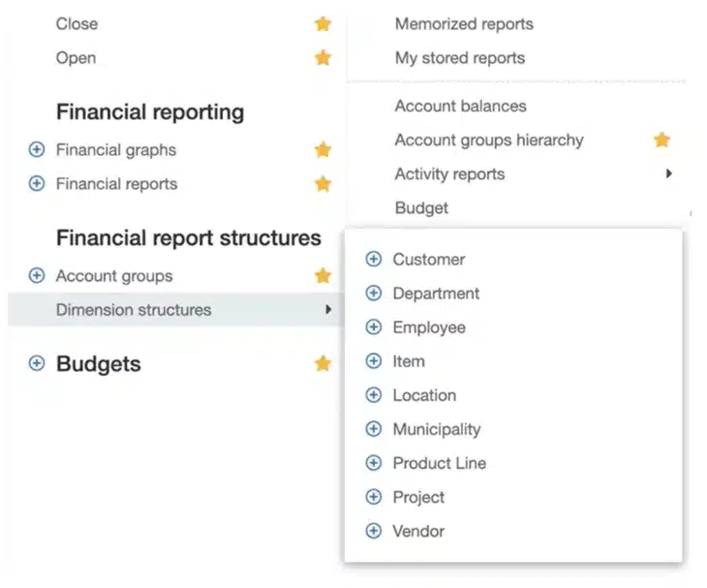Expand the Activity reports submenu arrow
707x588 pixels.
[x=668, y=174]
